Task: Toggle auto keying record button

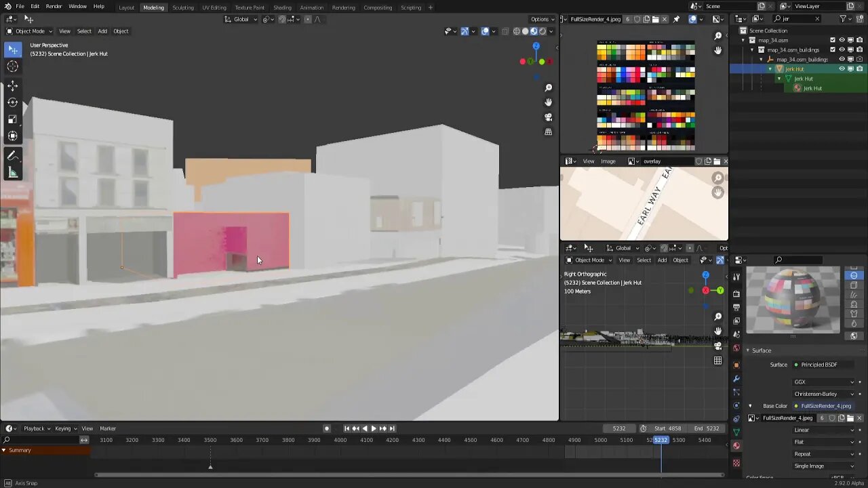Action: (326, 428)
